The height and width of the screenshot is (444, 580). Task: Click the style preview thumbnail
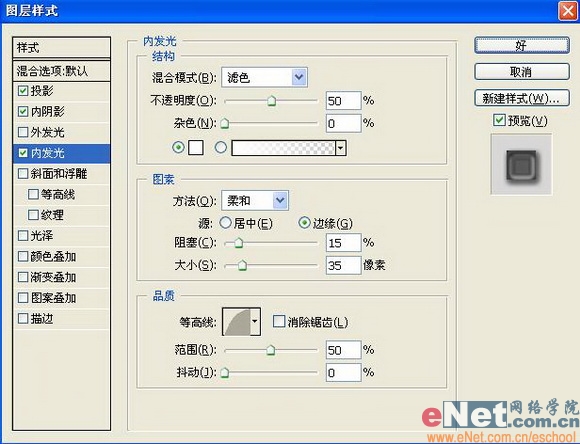coord(521,165)
